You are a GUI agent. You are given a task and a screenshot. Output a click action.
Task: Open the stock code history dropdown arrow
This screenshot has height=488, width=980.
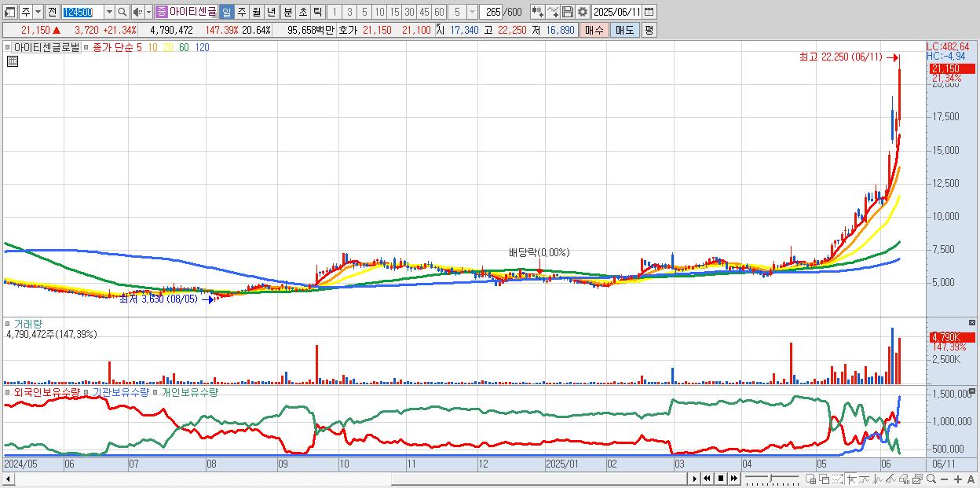(109, 12)
